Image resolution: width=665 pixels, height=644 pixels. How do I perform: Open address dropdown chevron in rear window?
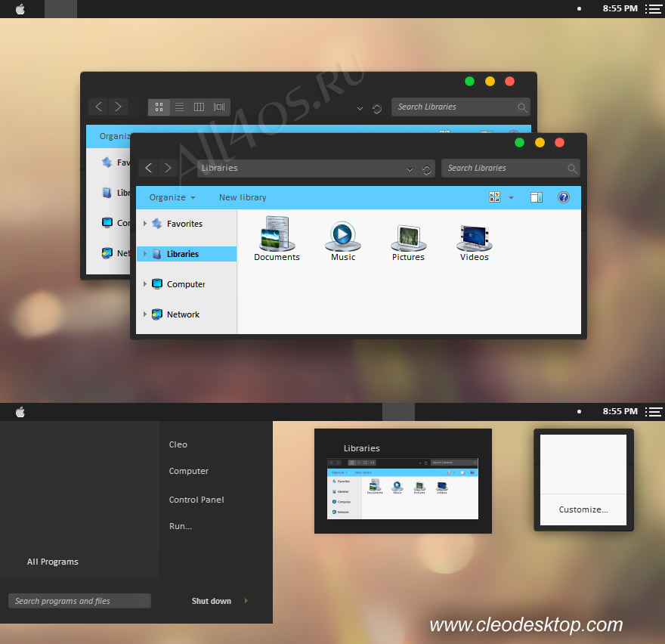pyautogui.click(x=360, y=109)
